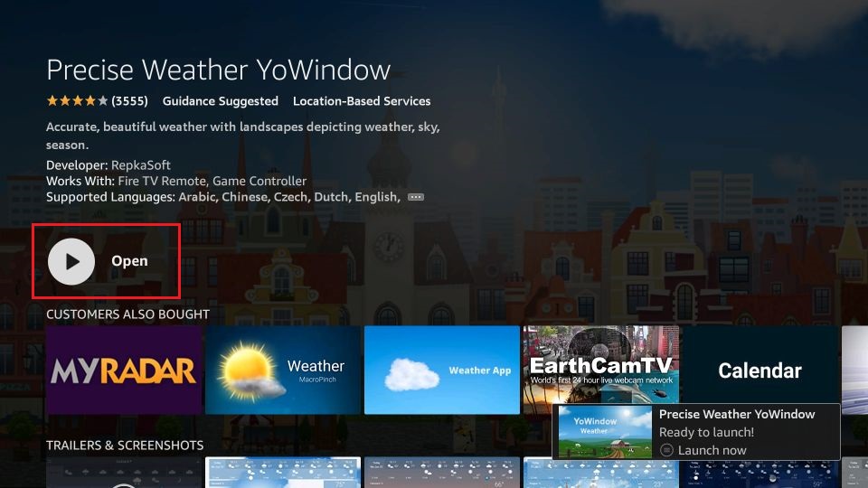Open the EarthCamTV app tile
This screenshot has width=868, height=488.
point(601,365)
